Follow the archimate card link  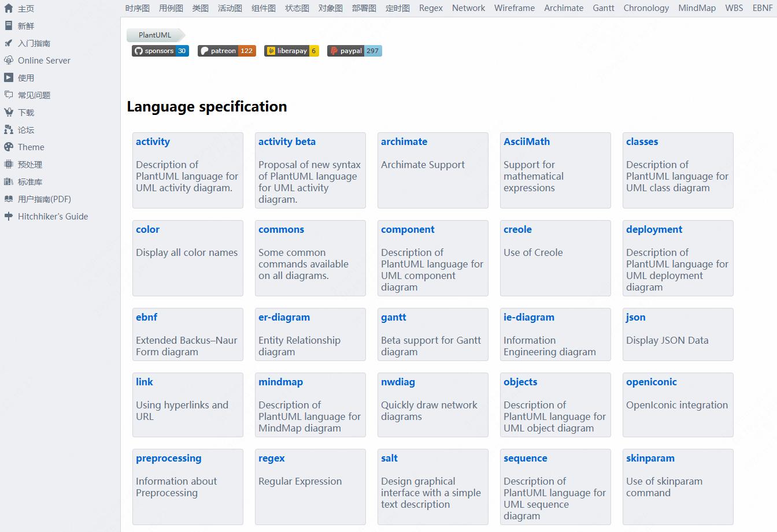[x=404, y=142]
